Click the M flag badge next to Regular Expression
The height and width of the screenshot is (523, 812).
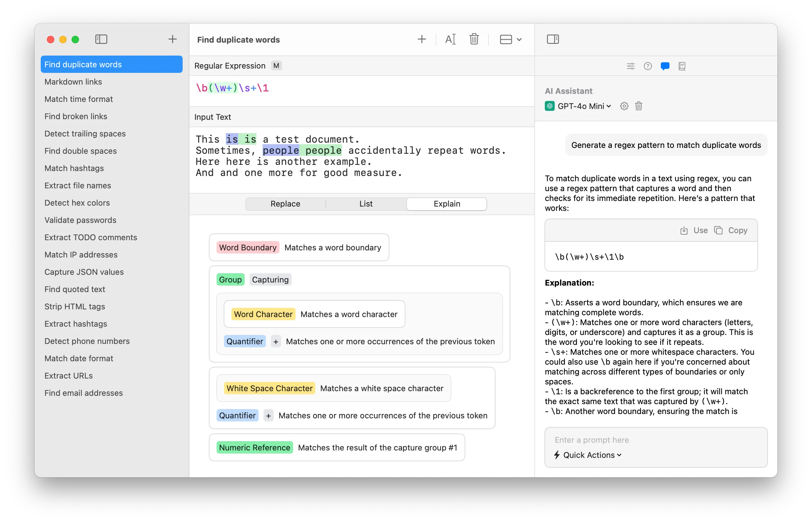click(x=276, y=65)
